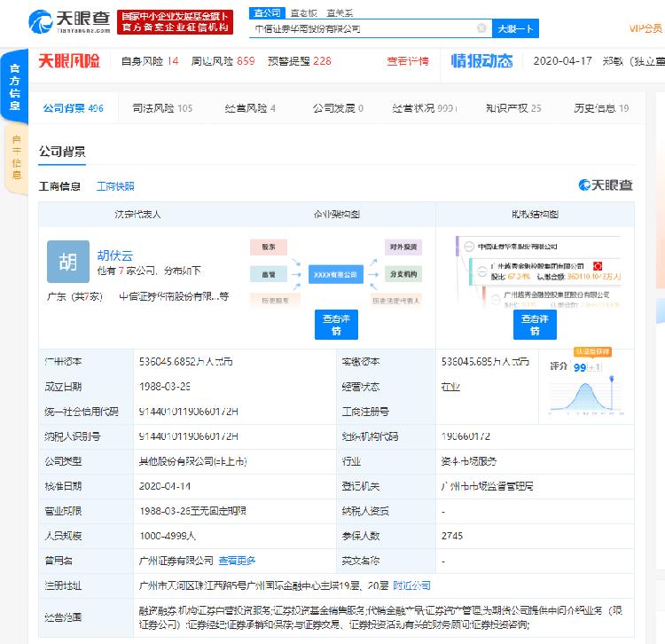665x644 pixels.
Task: Open the VIP会员 link
Action: coord(645,28)
